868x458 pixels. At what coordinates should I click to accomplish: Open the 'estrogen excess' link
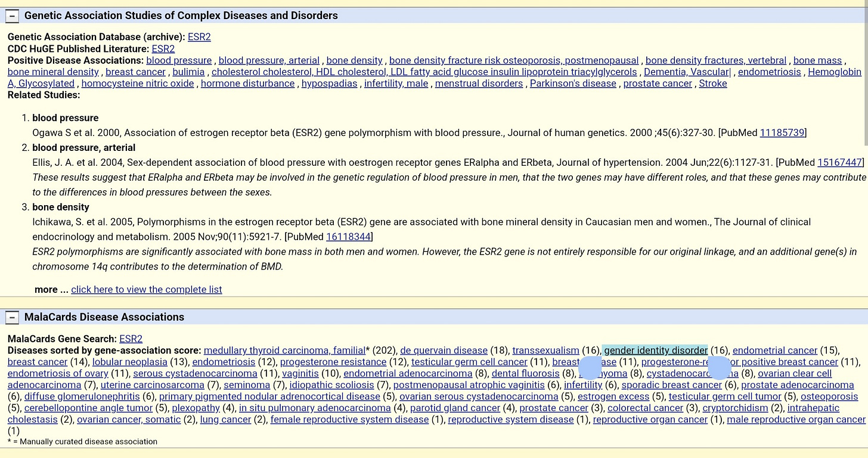pyautogui.click(x=613, y=397)
